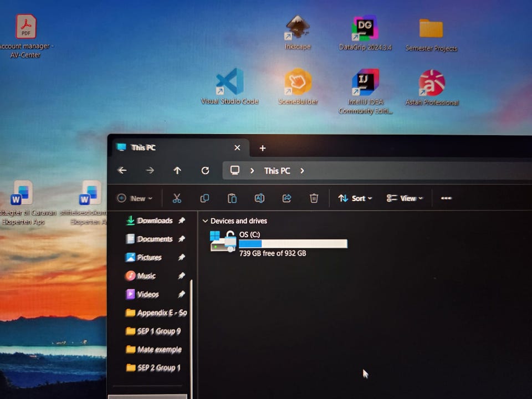Open Pictures in the sidebar
532x399 pixels.
pyautogui.click(x=149, y=257)
